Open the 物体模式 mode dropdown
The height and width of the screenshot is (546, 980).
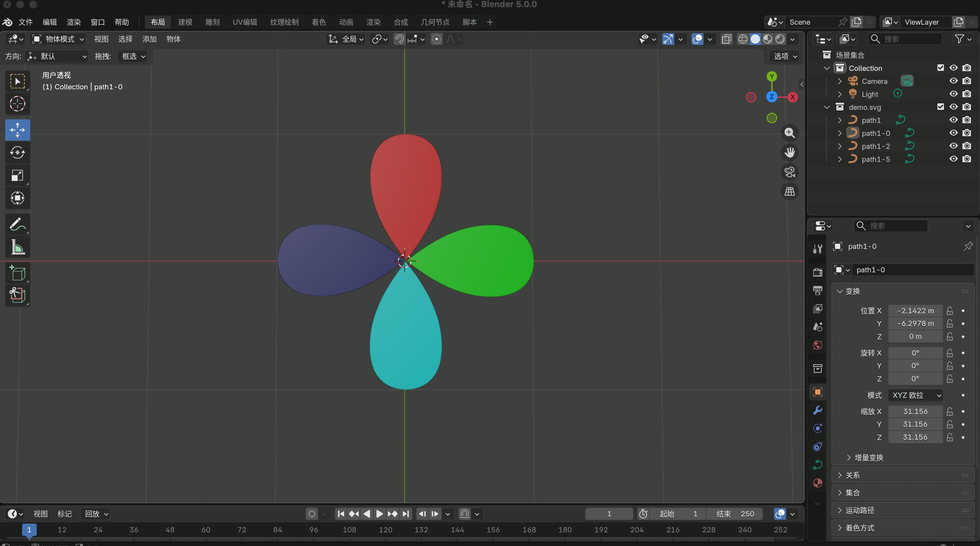[59, 39]
